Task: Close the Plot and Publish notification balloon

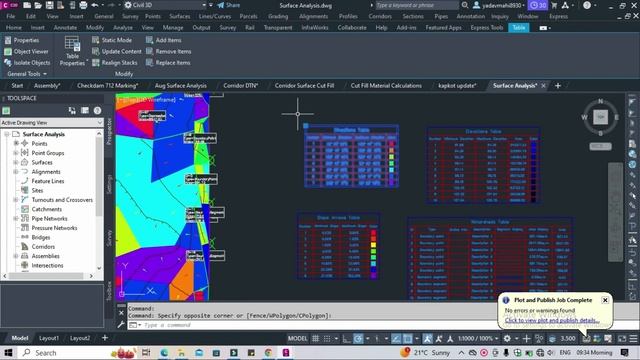Action: pos(605,300)
